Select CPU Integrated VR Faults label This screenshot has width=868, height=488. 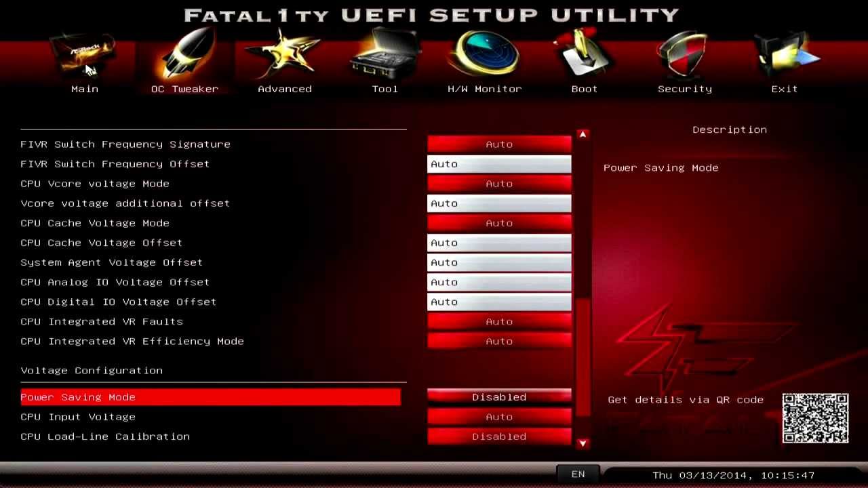coord(102,321)
